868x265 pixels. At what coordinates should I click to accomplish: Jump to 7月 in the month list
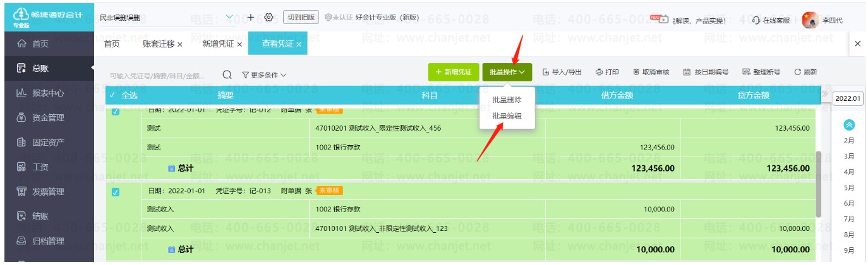click(x=849, y=220)
